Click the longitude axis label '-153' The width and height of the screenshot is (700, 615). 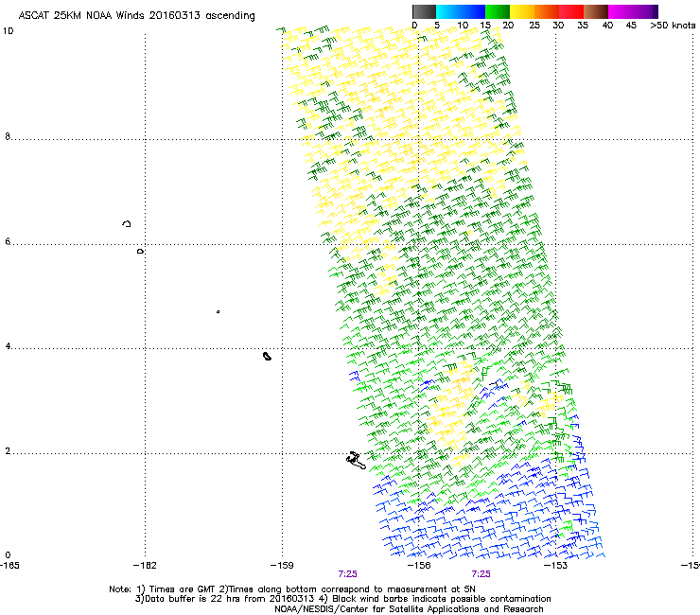point(555,566)
